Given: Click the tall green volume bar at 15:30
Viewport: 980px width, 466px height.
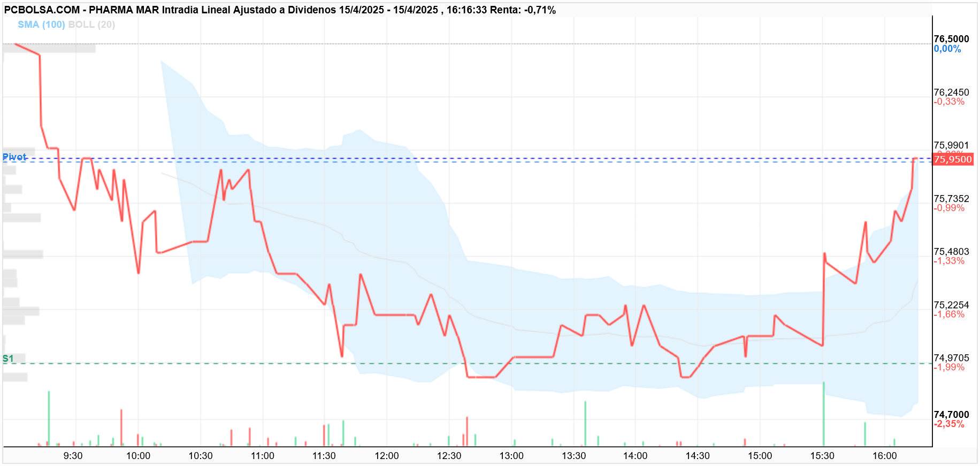Looking at the screenshot, I should click(x=824, y=414).
